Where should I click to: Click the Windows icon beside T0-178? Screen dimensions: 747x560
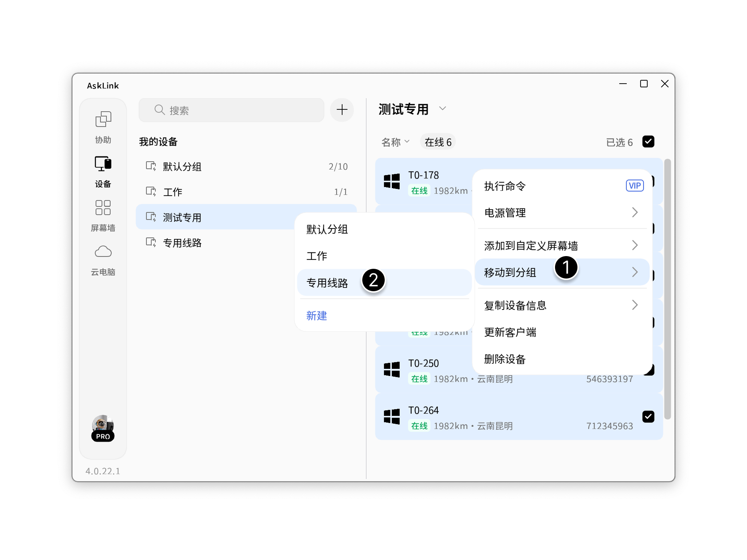point(392,182)
